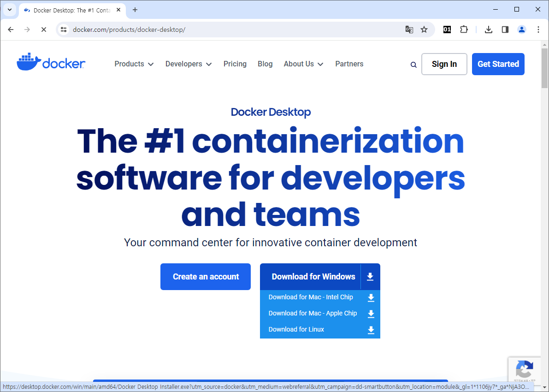Open the Blog page
549x392 pixels.
265,64
